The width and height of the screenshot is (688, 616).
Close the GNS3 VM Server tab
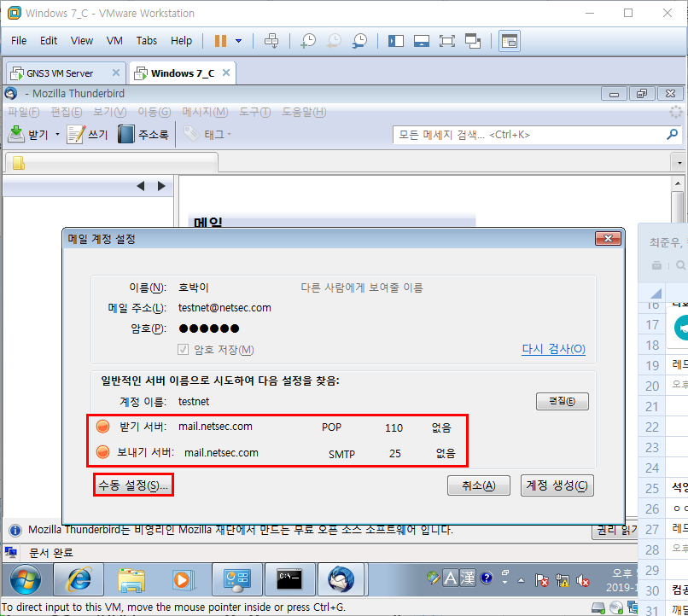[x=116, y=73]
